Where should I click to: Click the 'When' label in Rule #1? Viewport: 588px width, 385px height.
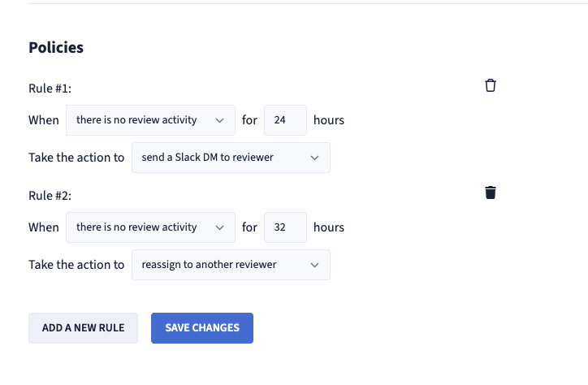click(x=44, y=120)
